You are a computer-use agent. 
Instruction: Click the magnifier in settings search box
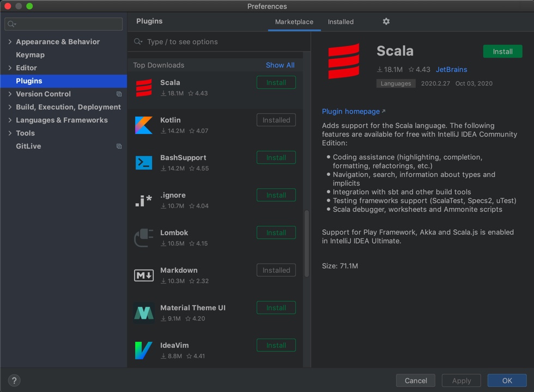click(x=11, y=24)
